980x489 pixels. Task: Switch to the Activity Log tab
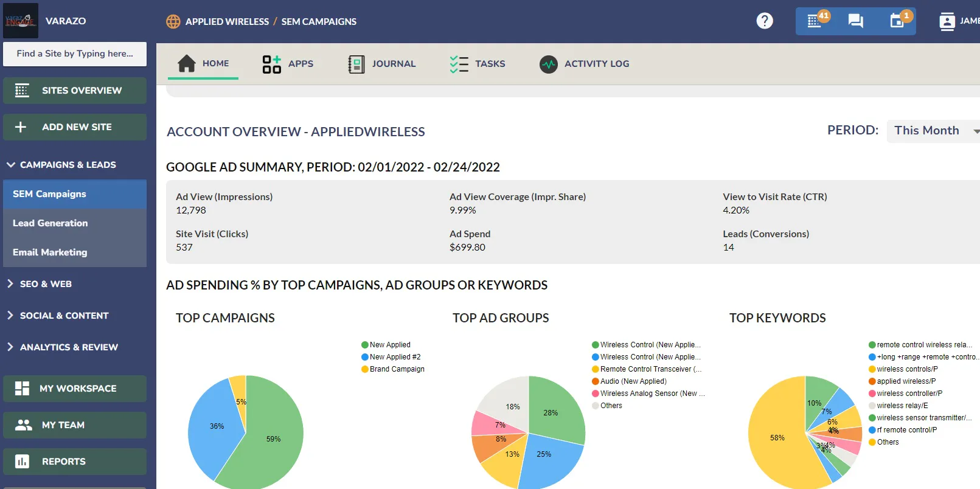pyautogui.click(x=585, y=64)
